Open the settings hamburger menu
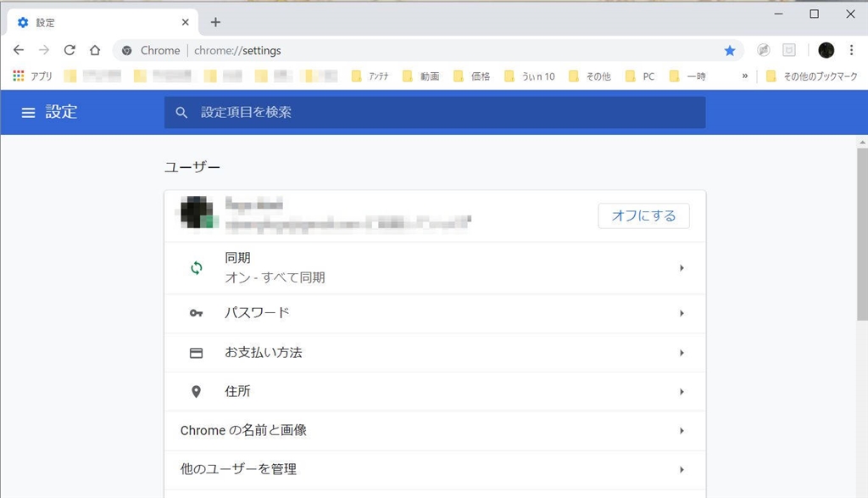Screen dimensions: 868x498 tap(28, 113)
